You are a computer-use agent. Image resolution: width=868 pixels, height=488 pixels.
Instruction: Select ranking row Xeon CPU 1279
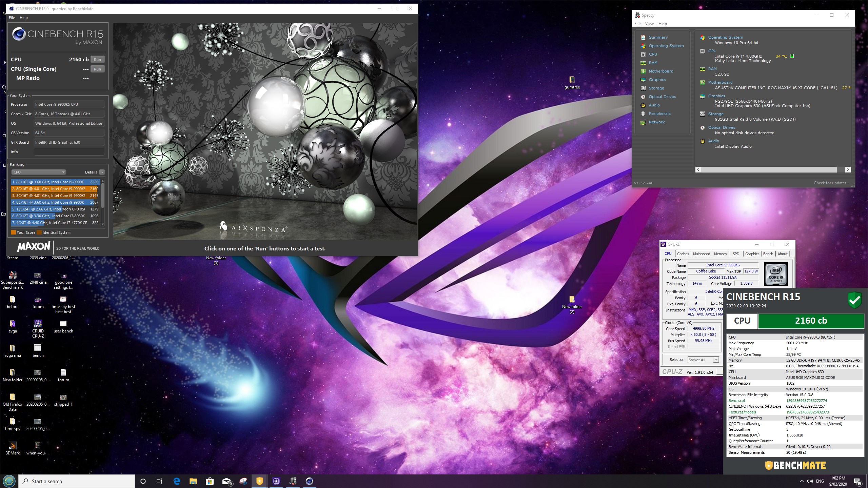tap(55, 209)
